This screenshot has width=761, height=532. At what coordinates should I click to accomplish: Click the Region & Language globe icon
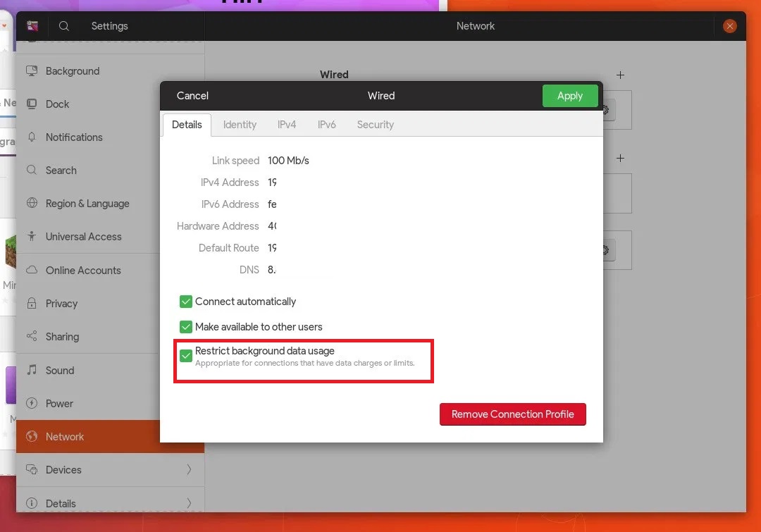(x=32, y=204)
